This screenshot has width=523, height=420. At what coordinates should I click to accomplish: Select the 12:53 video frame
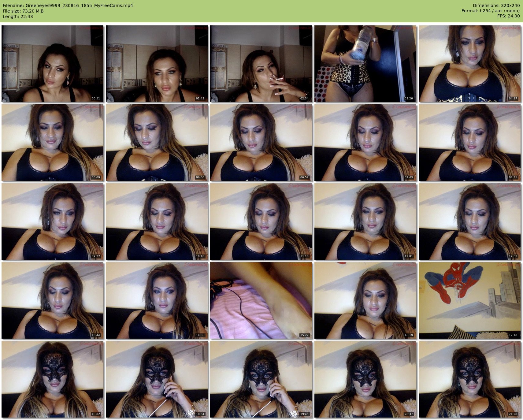pos(470,221)
